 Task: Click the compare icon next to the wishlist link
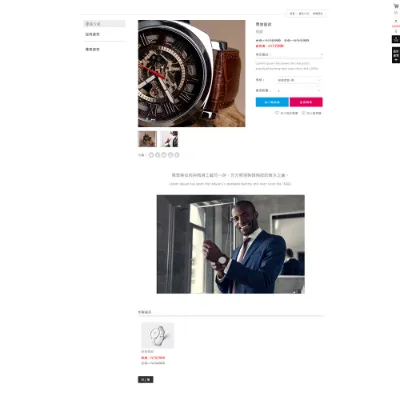click(x=304, y=113)
